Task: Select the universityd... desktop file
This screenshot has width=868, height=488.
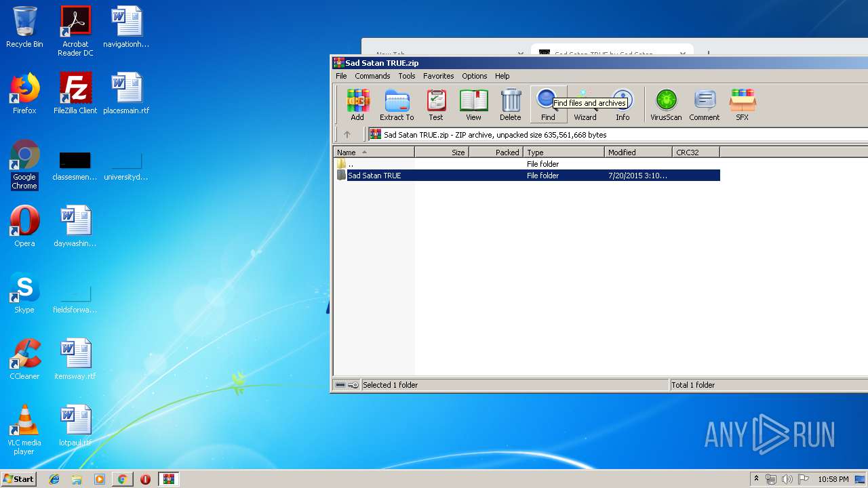Action: tap(126, 166)
